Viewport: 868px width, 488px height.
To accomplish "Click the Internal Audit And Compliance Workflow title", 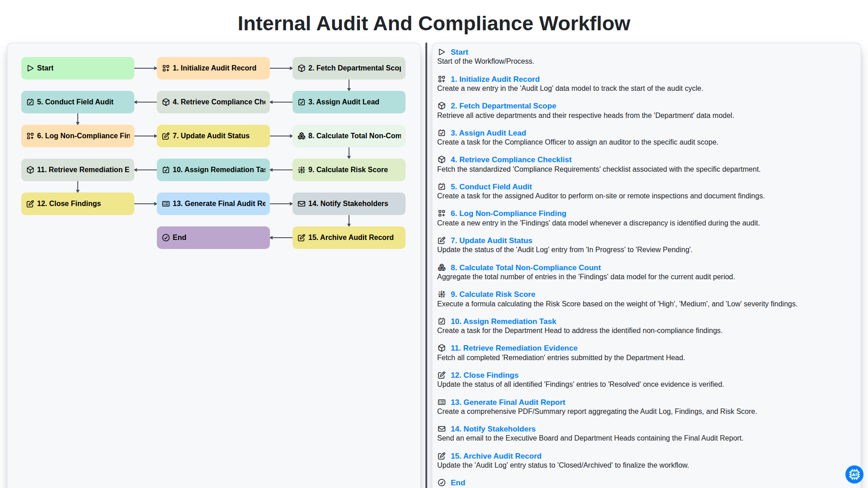I will 434,23.
